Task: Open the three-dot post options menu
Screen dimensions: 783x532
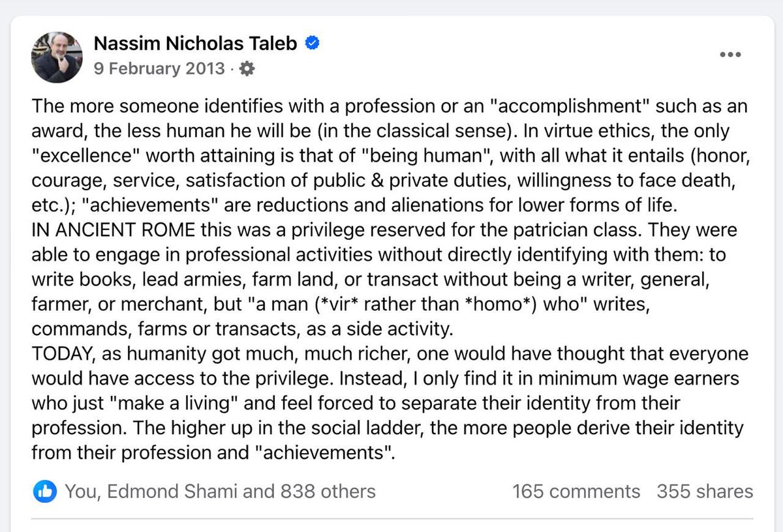Action: pyautogui.click(x=730, y=55)
